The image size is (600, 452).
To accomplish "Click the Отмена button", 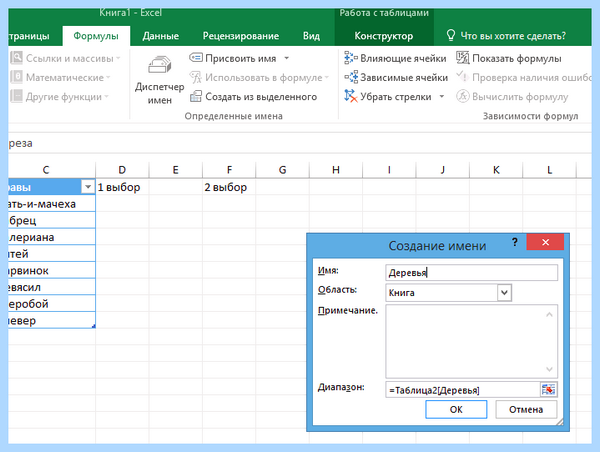I will point(526,410).
